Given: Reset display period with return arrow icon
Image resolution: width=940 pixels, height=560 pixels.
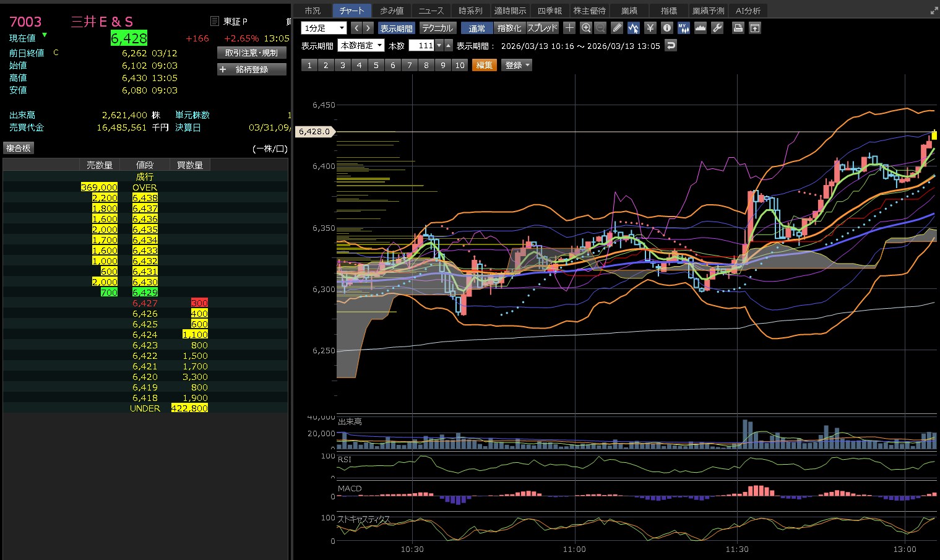Looking at the screenshot, I should click(670, 46).
